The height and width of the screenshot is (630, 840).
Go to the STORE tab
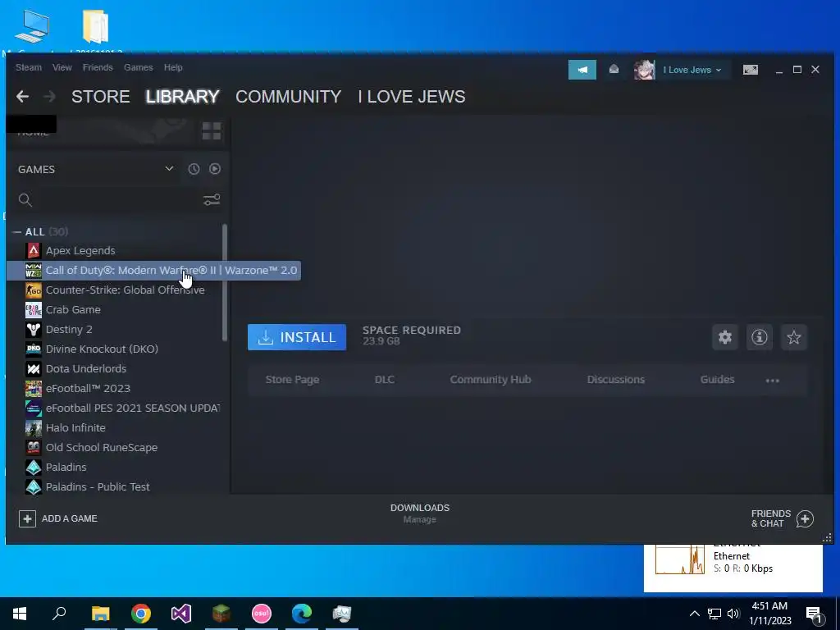click(x=101, y=97)
